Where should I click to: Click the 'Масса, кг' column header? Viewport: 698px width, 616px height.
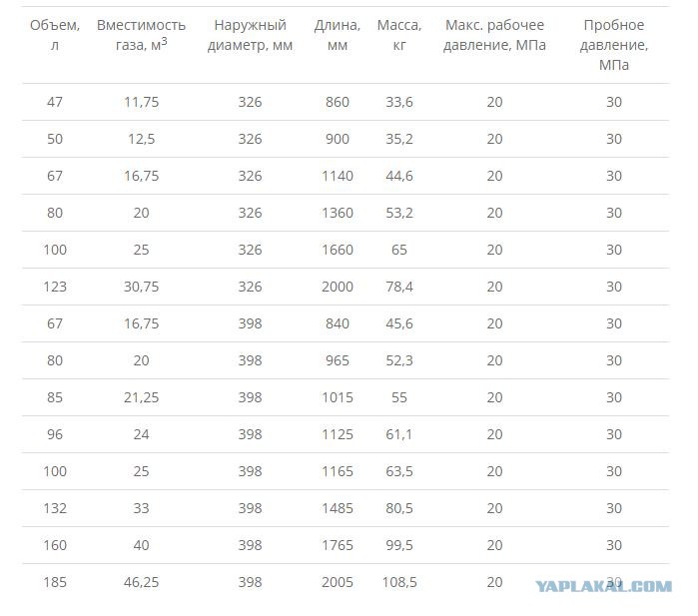[399, 35]
